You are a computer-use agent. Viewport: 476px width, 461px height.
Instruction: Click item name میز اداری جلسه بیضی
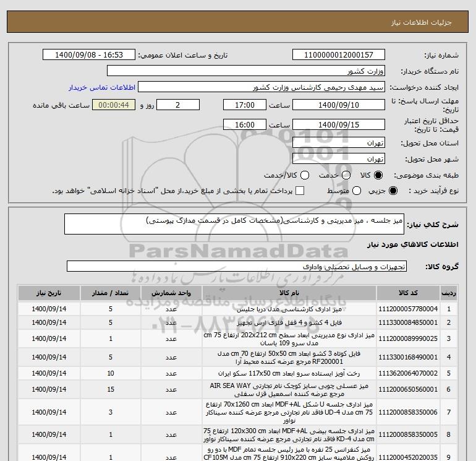tap(289, 435)
